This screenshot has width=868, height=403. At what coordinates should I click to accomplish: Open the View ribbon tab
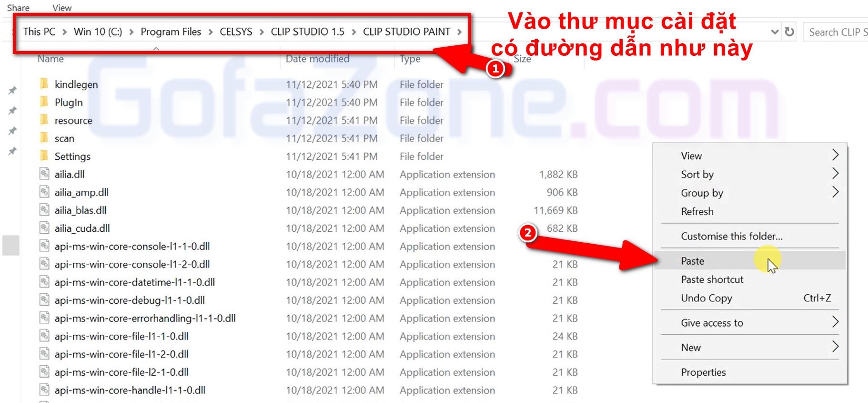point(62,8)
